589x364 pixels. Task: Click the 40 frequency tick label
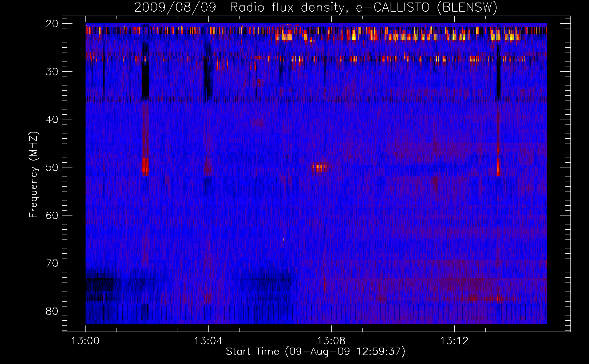tap(52, 119)
